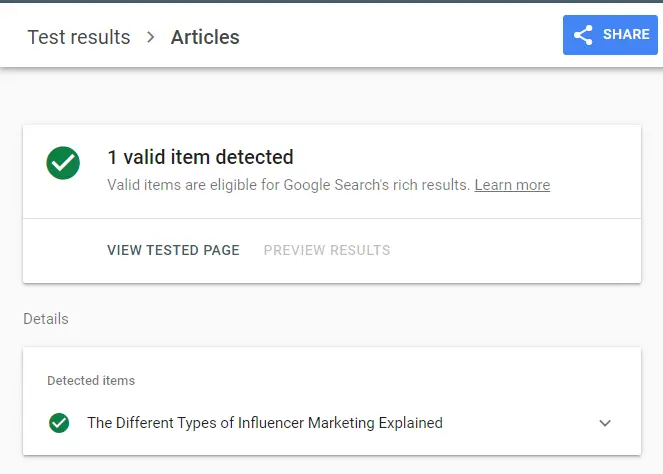Click VIEW TESTED PAGE
Screen dimensions: 663x474
(173, 250)
